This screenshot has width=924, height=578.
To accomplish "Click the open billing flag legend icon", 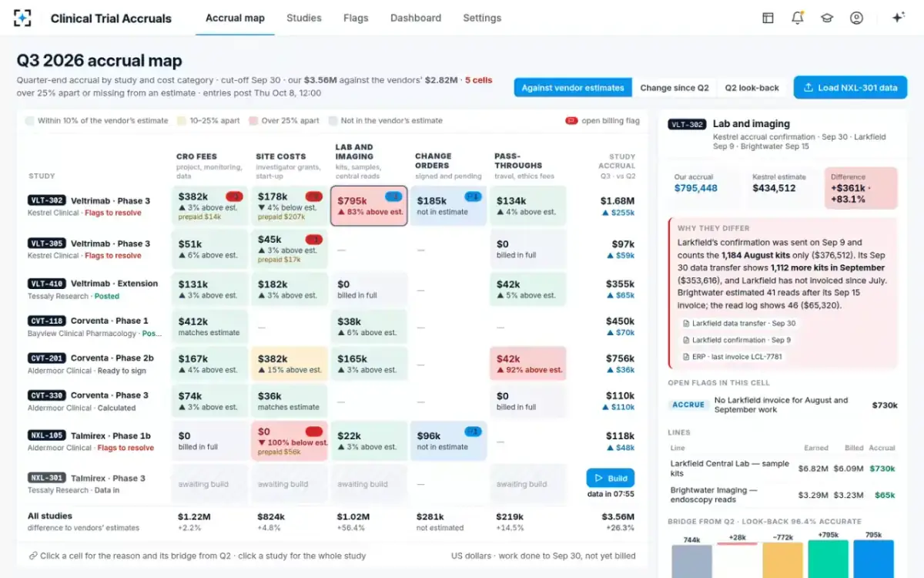I will (x=571, y=120).
